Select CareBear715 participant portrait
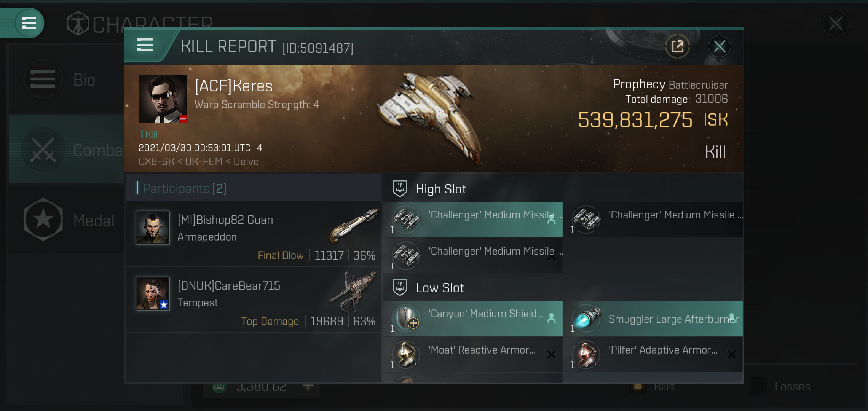 153,293
